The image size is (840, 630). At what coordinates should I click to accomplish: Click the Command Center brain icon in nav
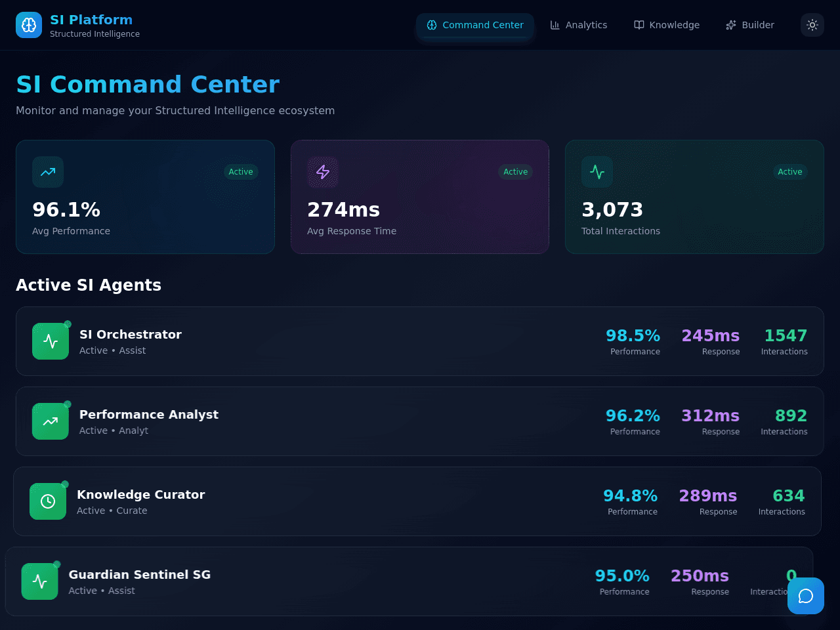[x=432, y=25]
